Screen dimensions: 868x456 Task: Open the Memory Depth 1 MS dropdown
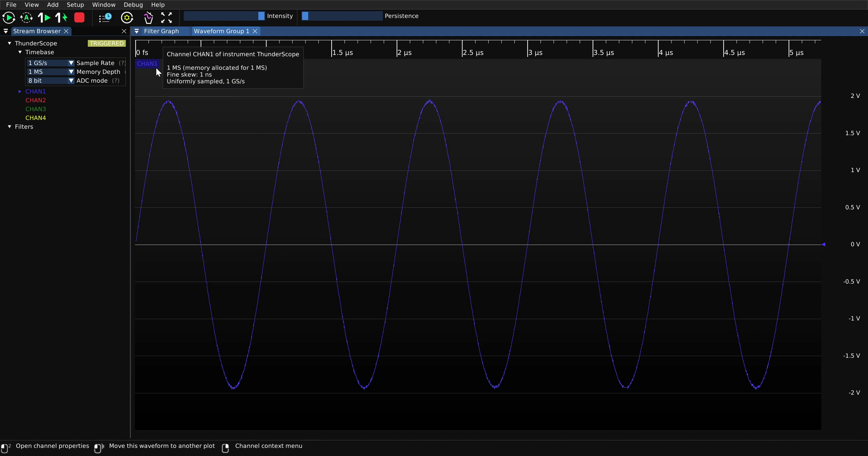(x=50, y=72)
